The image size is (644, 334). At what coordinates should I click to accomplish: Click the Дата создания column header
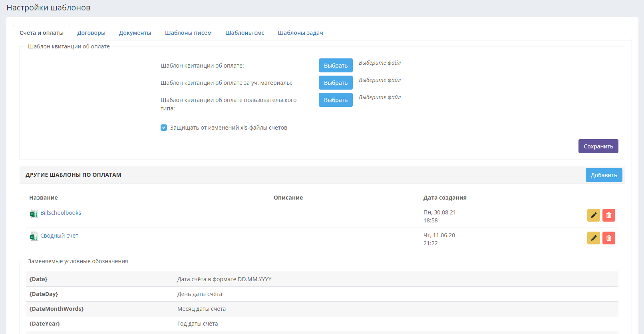[445, 198]
